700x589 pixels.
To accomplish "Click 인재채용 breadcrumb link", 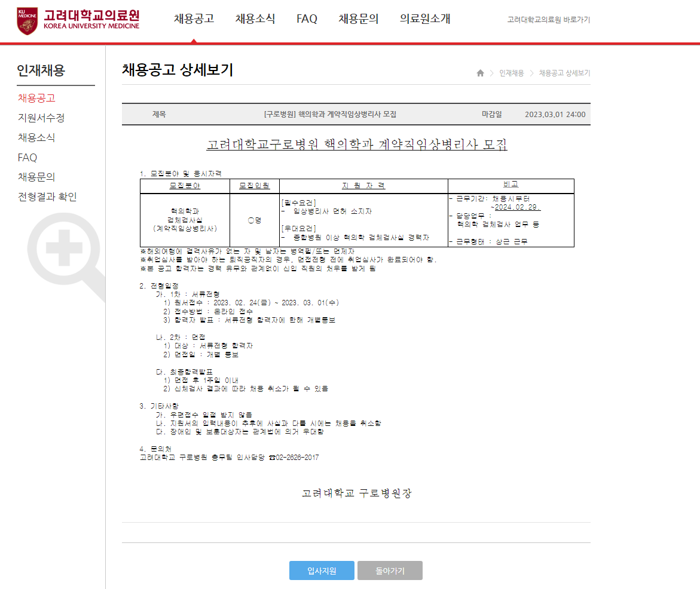I will click(511, 73).
